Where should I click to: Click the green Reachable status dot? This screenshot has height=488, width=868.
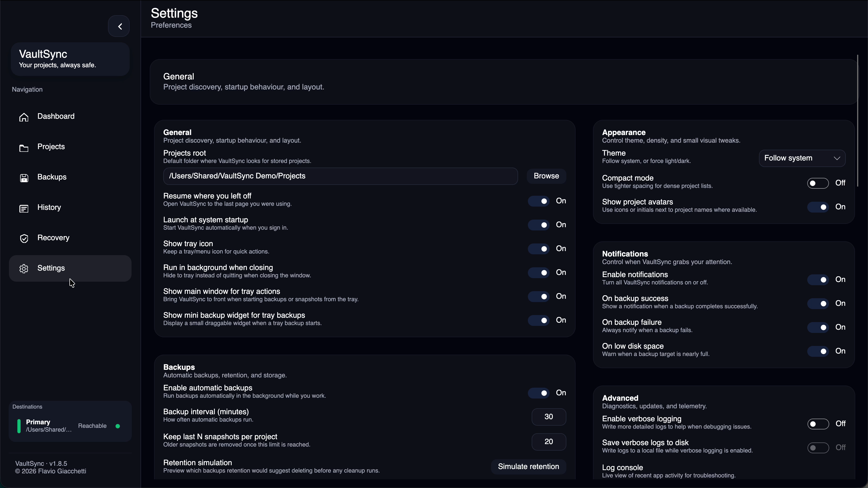point(118,426)
